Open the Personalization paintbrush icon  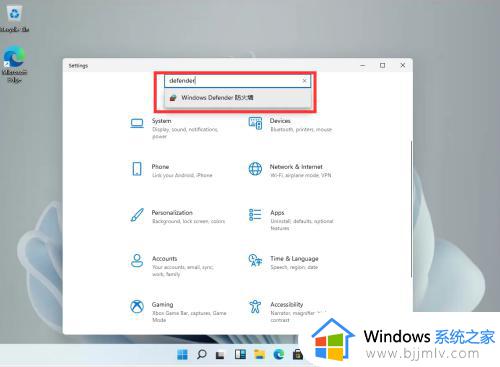(x=137, y=215)
